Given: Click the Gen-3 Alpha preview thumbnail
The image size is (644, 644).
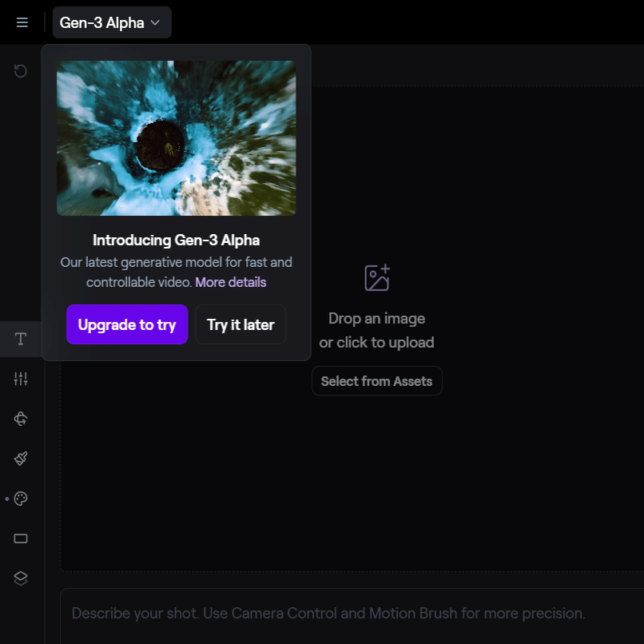Looking at the screenshot, I should click(x=177, y=138).
